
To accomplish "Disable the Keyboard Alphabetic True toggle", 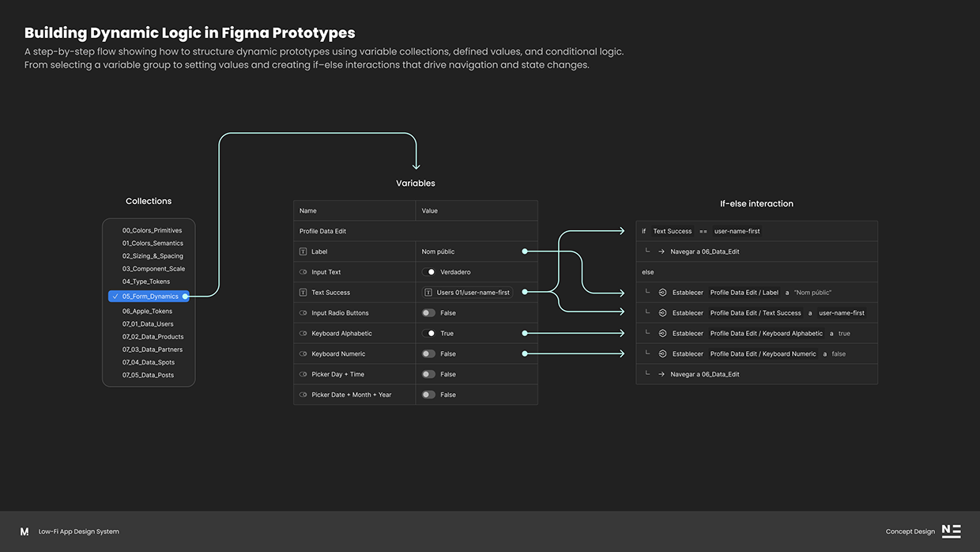I will [428, 334].
